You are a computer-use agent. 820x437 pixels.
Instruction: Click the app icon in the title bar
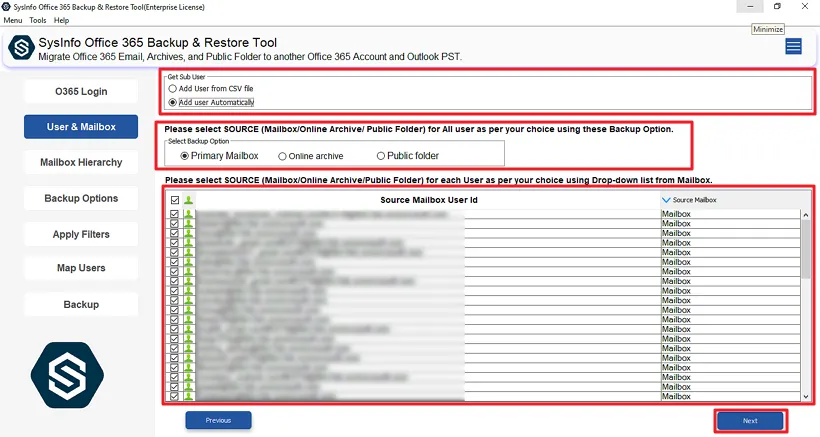[6, 7]
